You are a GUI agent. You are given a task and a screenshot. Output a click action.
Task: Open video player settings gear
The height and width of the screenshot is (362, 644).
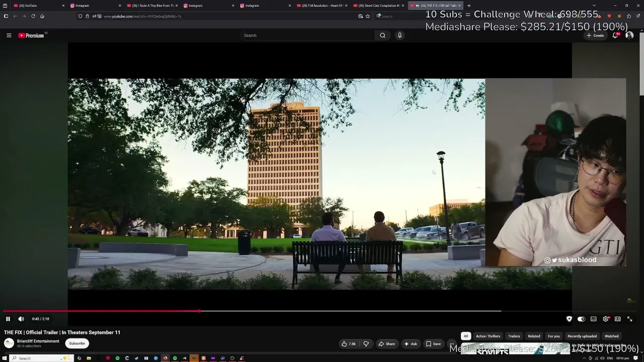(606, 319)
